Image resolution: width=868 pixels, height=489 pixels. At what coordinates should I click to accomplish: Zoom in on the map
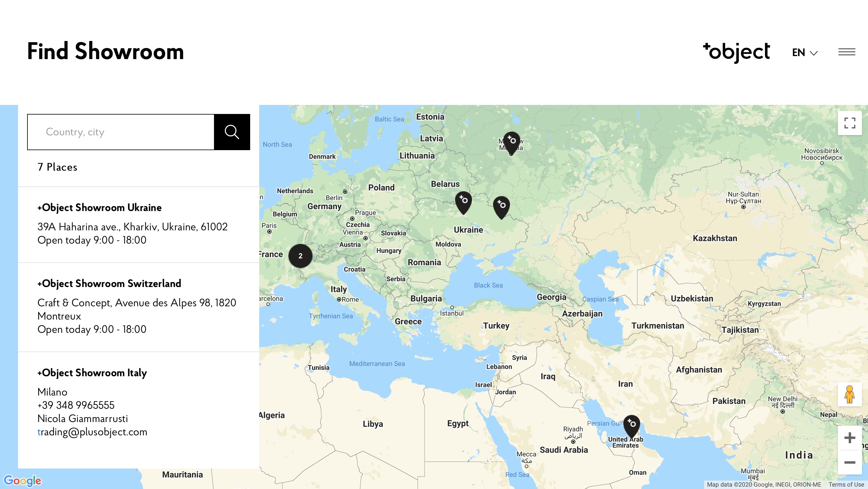click(850, 438)
